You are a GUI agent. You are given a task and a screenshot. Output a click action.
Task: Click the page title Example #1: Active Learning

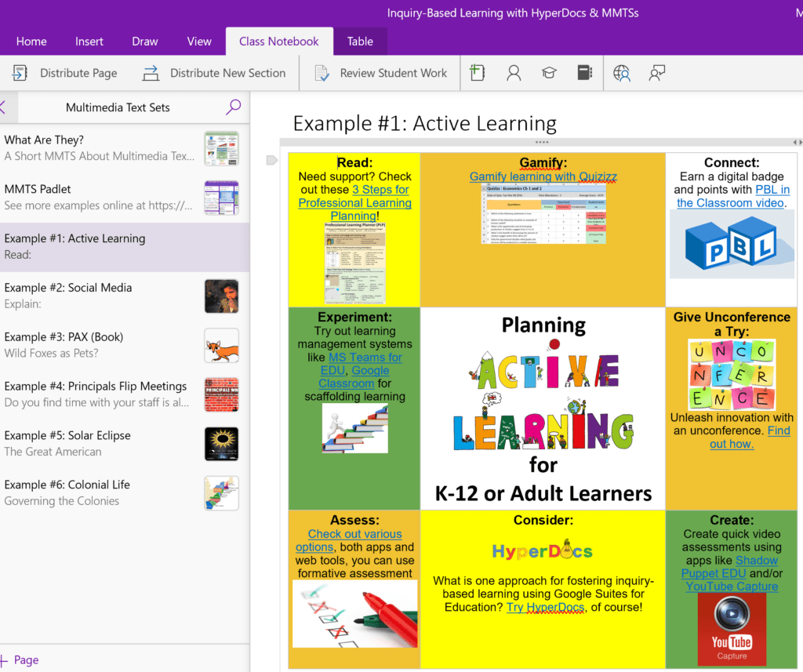tap(424, 123)
